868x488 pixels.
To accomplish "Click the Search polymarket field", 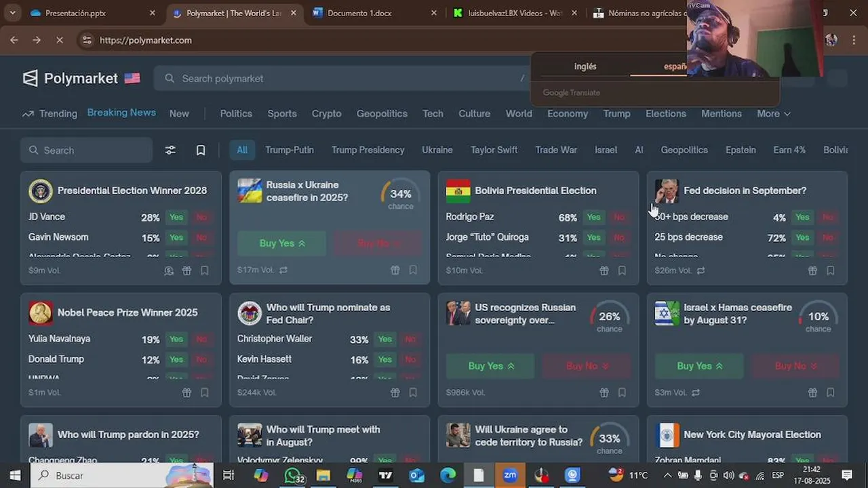I will tap(342, 79).
